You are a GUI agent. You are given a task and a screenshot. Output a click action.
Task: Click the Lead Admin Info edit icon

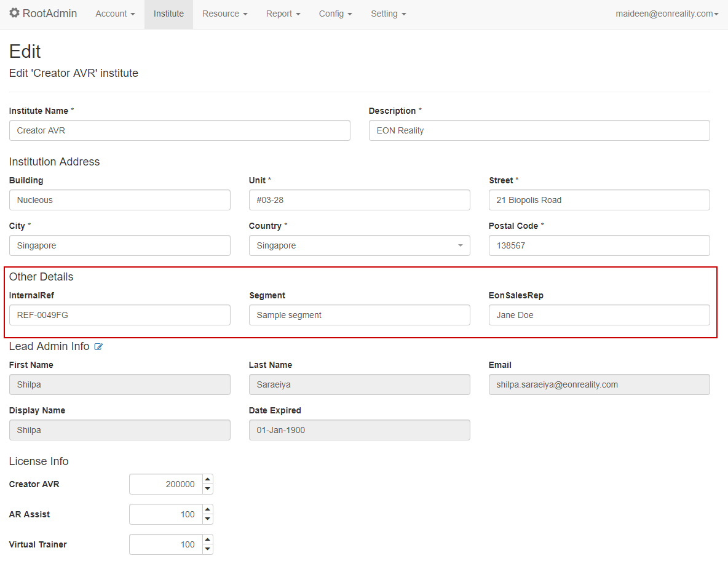click(98, 346)
